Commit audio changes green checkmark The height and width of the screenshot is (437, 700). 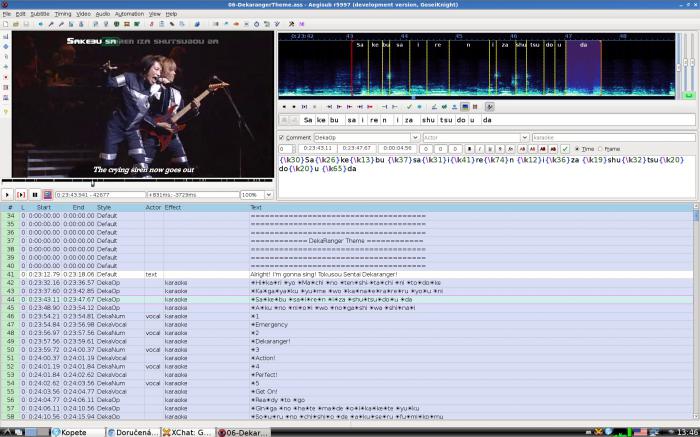(409, 107)
